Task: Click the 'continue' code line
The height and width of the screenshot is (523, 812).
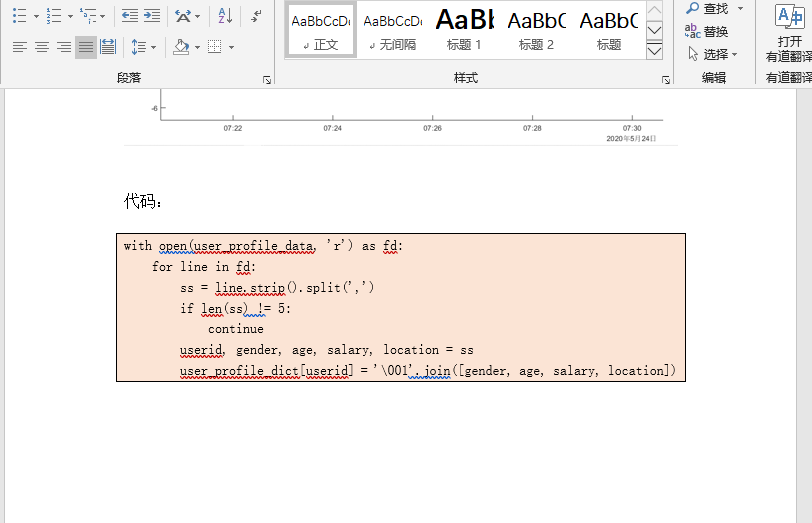Action: 236,329
